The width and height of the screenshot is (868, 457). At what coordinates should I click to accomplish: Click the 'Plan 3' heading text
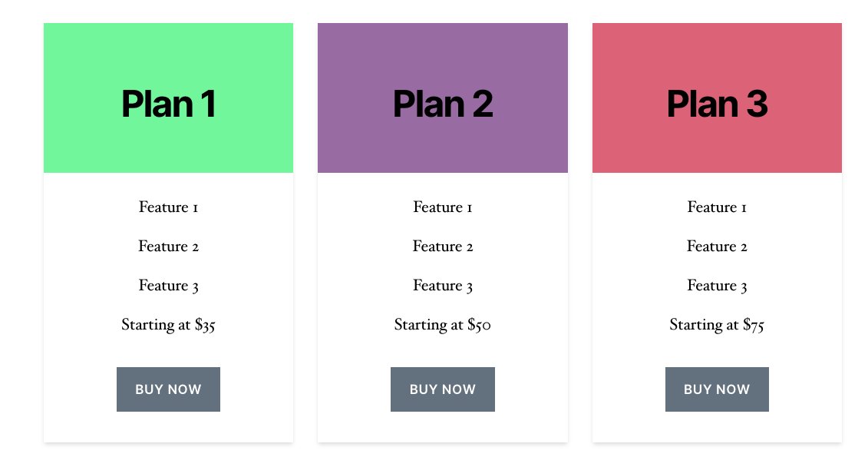(717, 104)
